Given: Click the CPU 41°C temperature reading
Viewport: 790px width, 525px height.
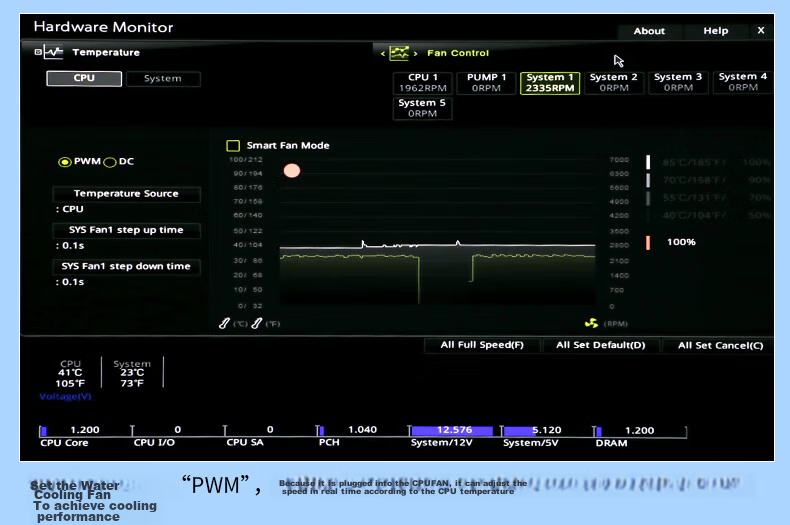Looking at the screenshot, I should coord(70,373).
